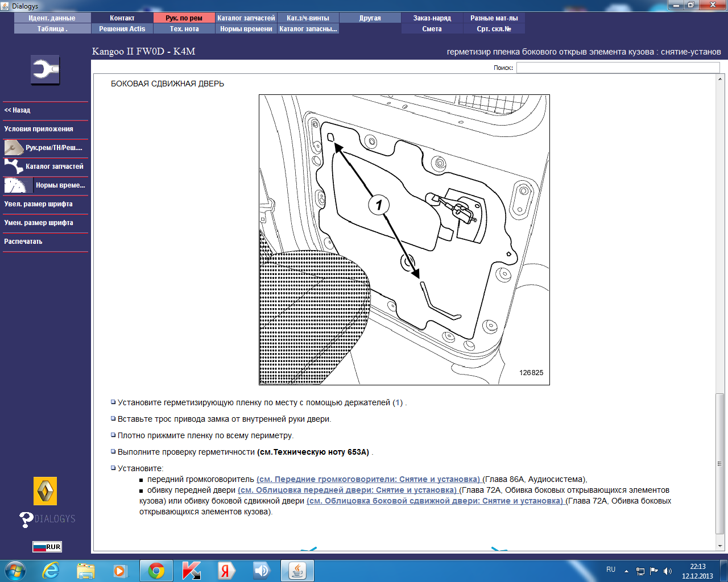Open media player icon on taskbar
Screen dimensions: 728x582
119,571
